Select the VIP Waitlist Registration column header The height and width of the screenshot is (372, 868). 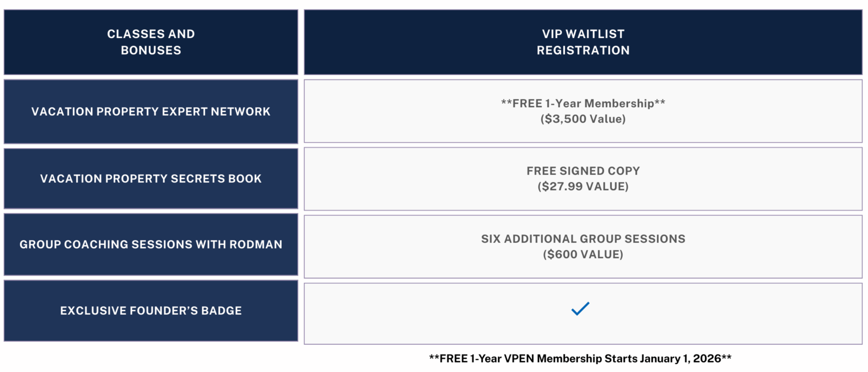coord(583,42)
